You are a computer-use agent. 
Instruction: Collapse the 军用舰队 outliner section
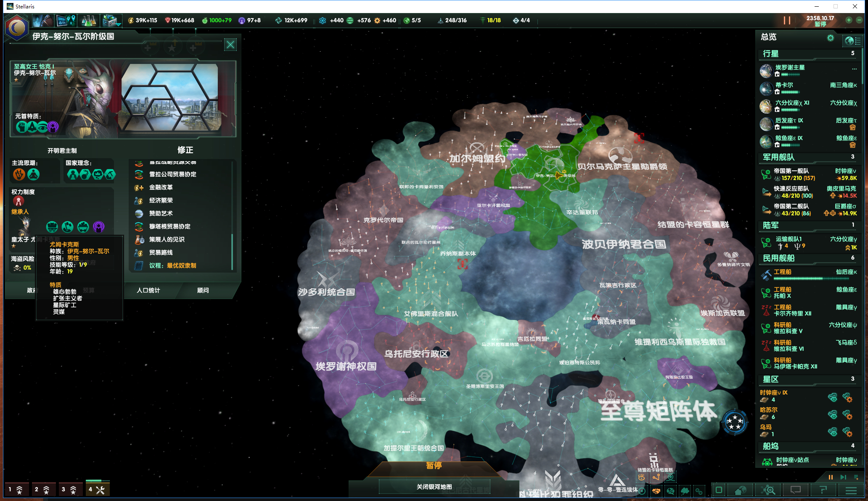778,157
